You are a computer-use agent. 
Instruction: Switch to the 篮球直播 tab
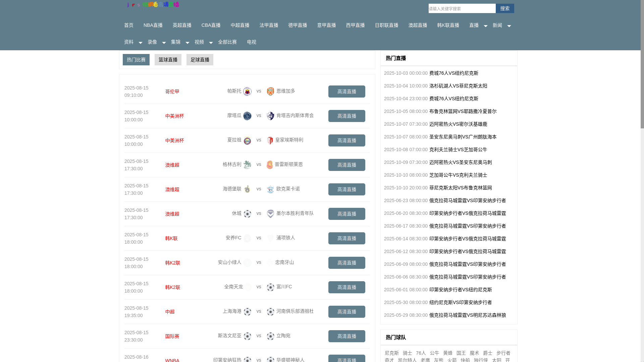[x=168, y=60]
